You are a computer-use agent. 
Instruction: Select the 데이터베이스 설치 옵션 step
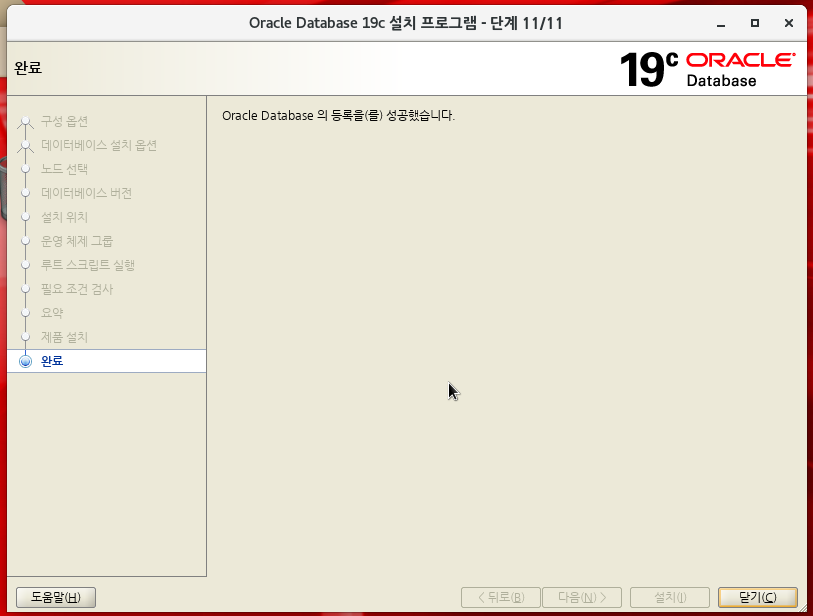(99, 145)
